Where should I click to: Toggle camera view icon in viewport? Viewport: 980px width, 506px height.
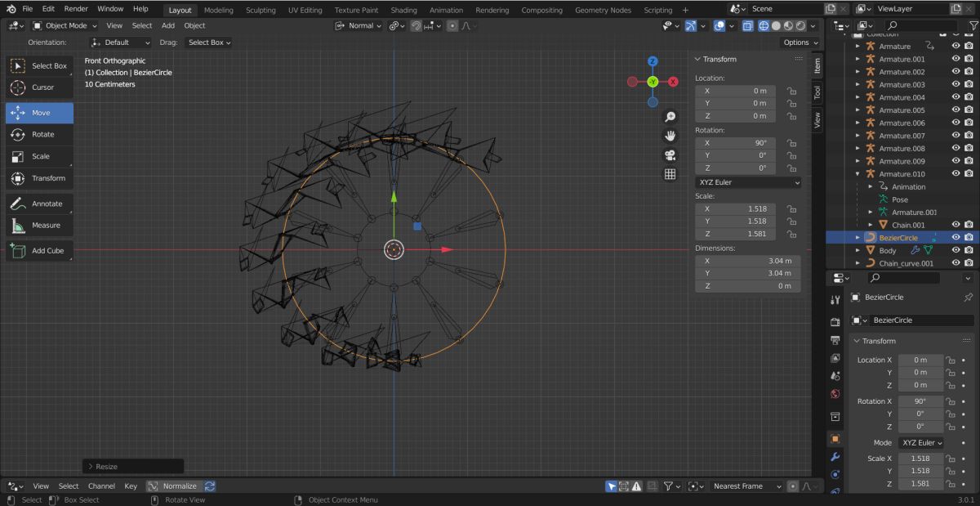(x=670, y=154)
